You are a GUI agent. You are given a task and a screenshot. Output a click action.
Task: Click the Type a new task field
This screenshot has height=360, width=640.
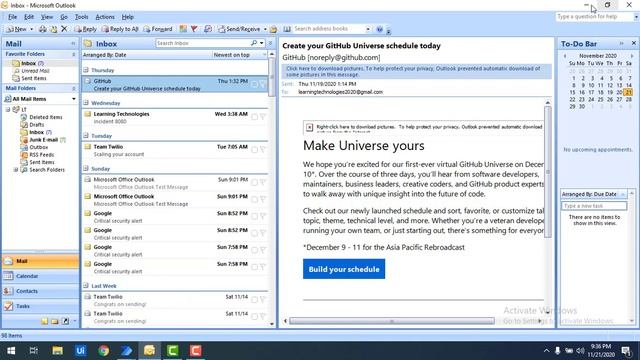point(594,206)
